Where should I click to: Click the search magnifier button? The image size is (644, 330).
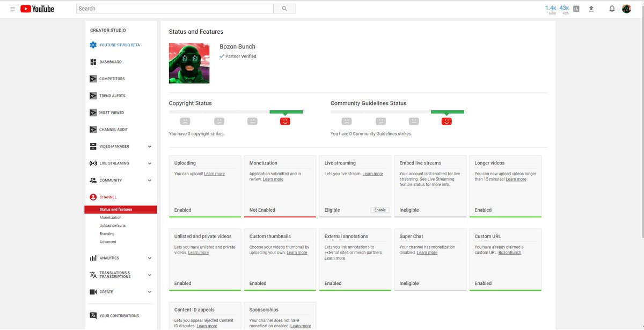[x=284, y=9]
